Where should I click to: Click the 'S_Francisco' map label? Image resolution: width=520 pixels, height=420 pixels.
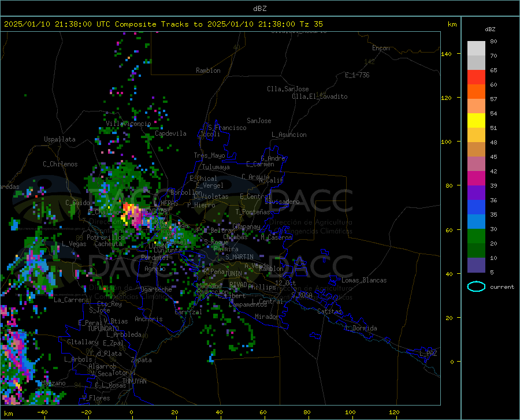point(227,128)
